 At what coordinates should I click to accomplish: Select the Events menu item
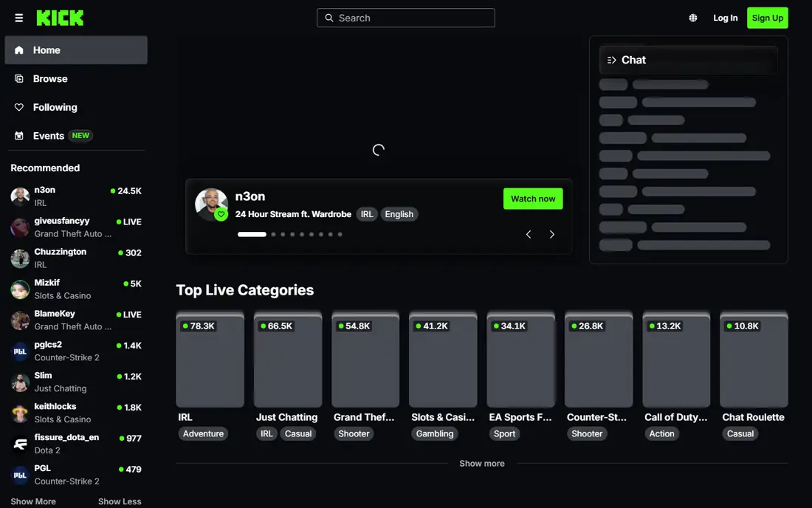point(76,136)
